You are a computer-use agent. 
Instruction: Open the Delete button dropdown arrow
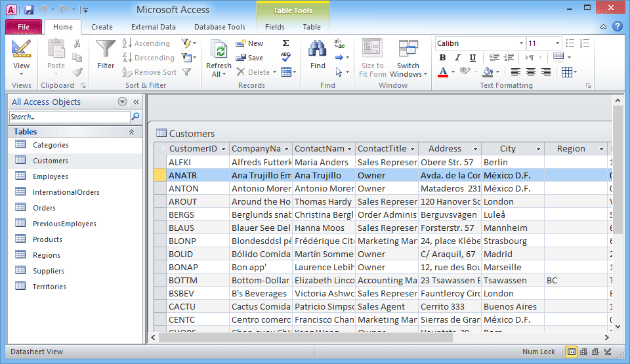tap(274, 72)
